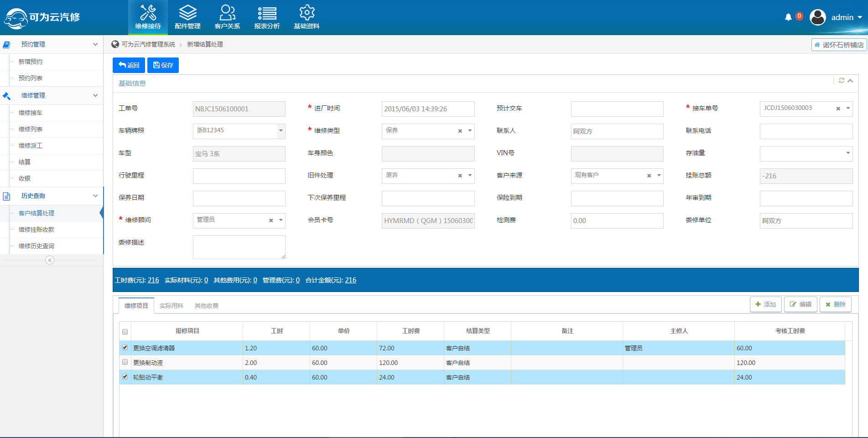868x438 pixels.
Task: Click the refresh icon in 基础信息 panel
Action: (842, 80)
